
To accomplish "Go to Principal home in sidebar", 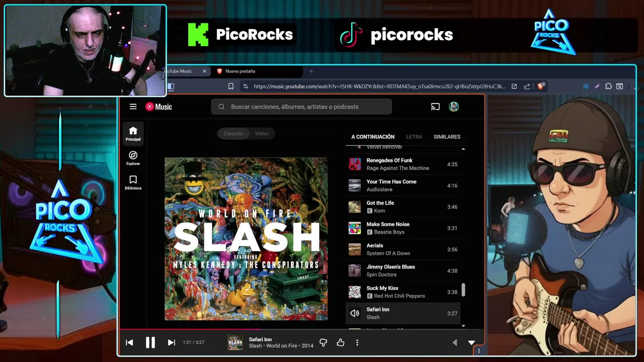I will [133, 134].
